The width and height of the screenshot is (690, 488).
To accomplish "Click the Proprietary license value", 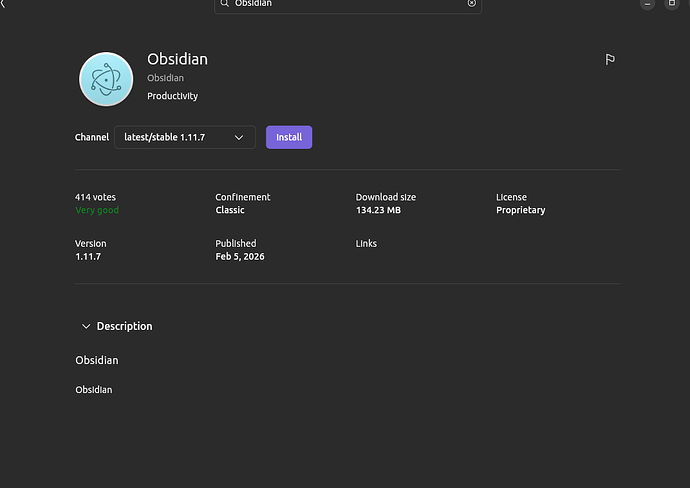I will pyautogui.click(x=520, y=210).
